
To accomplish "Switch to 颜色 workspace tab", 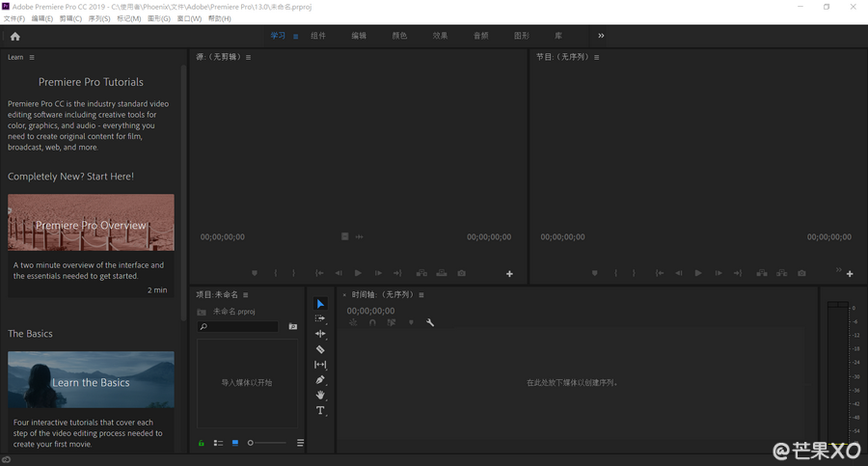I will 399,36.
